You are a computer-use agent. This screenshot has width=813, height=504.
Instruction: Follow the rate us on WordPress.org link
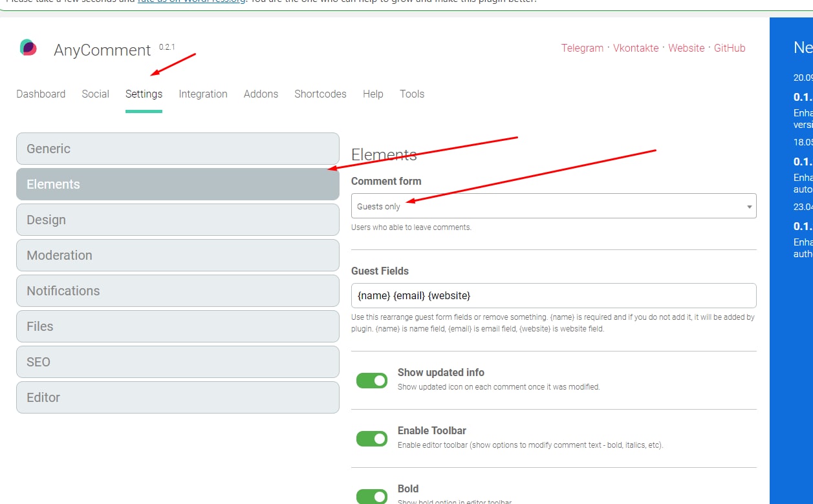191,2
